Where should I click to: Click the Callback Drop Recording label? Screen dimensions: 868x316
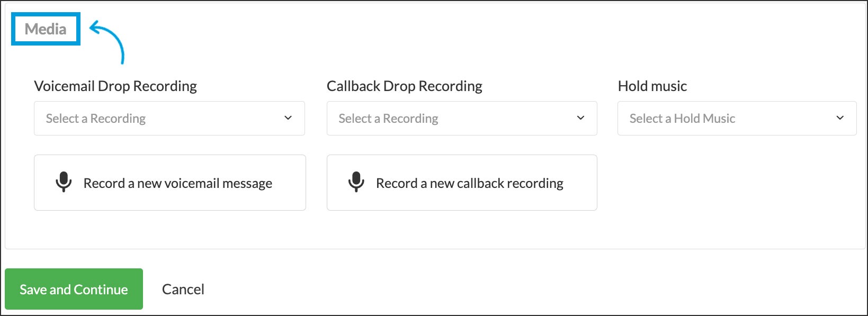point(404,86)
